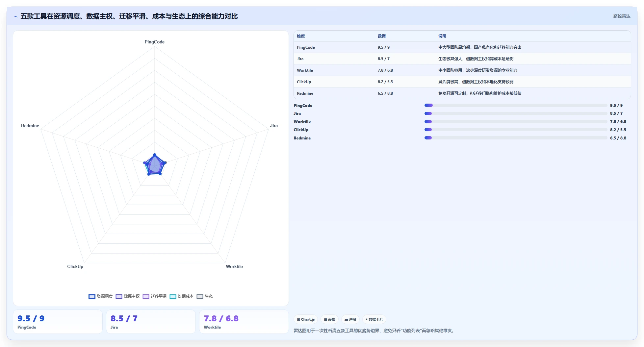644x347 pixels.
Task: Click the 8.5 / 7 value beside Jira progress bar
Action: coord(616,113)
